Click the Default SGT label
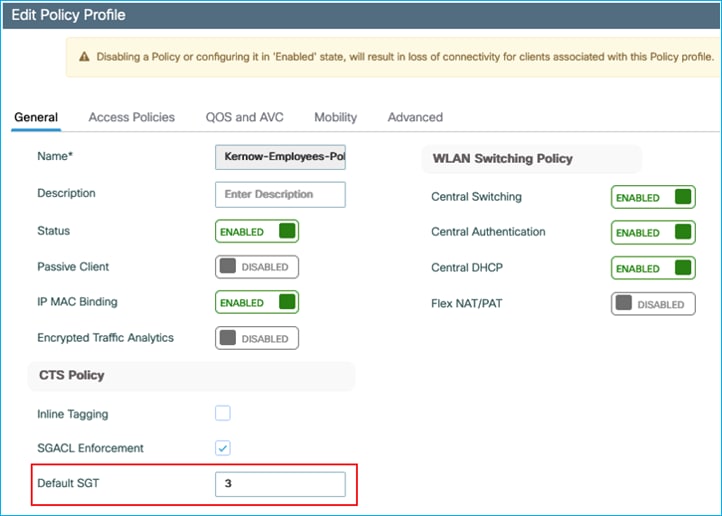The height and width of the screenshot is (516, 722). 68,483
